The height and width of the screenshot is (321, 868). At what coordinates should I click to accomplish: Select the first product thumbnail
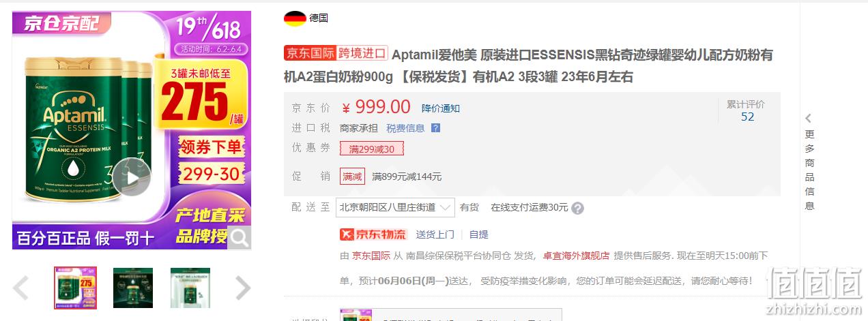pyautogui.click(x=76, y=288)
